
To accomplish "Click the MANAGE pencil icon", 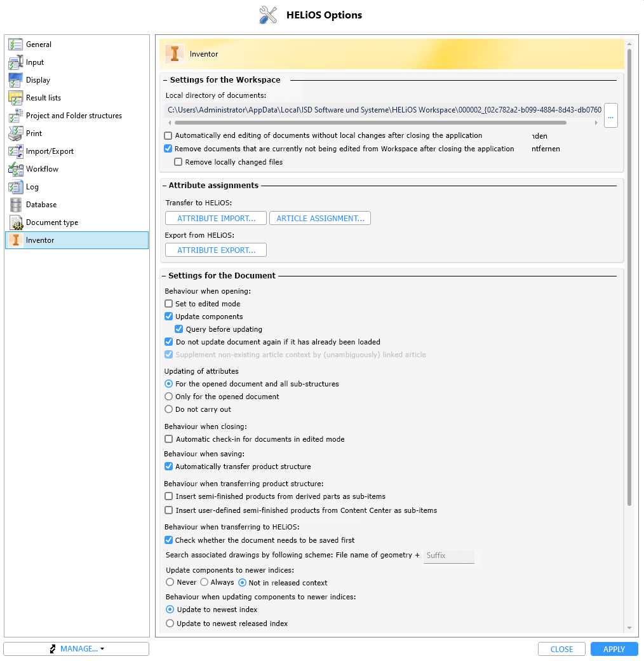I will click(53, 649).
